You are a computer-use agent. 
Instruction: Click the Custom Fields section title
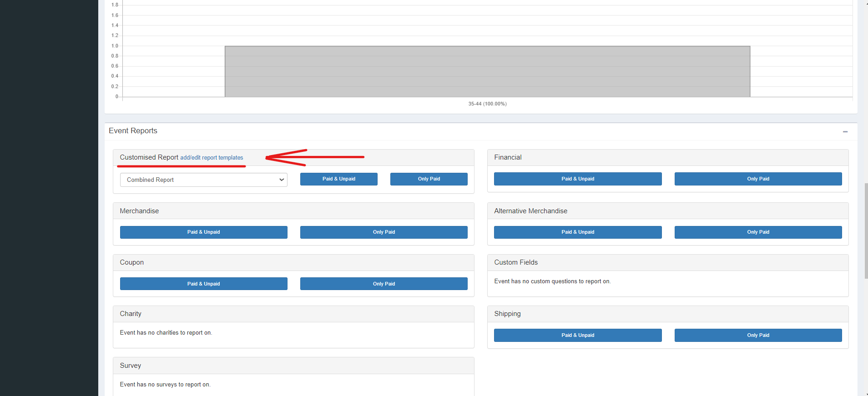tap(516, 262)
